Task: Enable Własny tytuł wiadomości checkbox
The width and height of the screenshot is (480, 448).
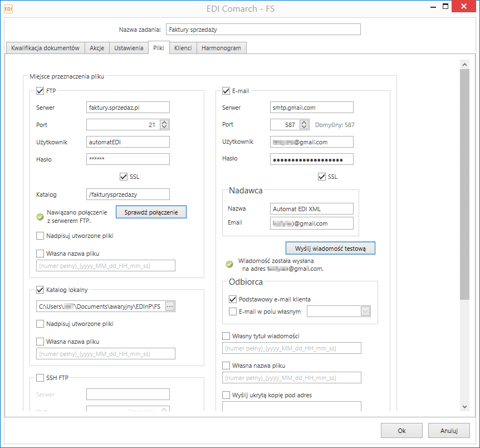Action: (226, 336)
